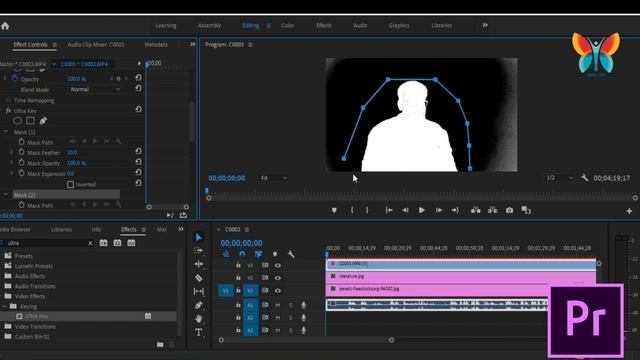Select the rectangle mask tool under Ultra Key
Screen dimensions: 640x360
tap(30, 121)
